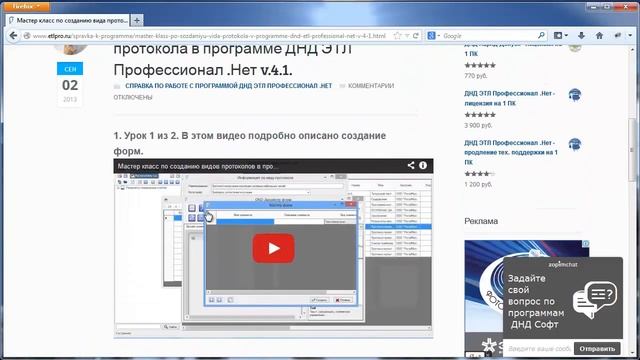This screenshot has width=640, height=360.
Task: Open the СПРАВКА ПО РАБОТЕ С ПРОГРАММОЙ category link
Action: coord(229,86)
